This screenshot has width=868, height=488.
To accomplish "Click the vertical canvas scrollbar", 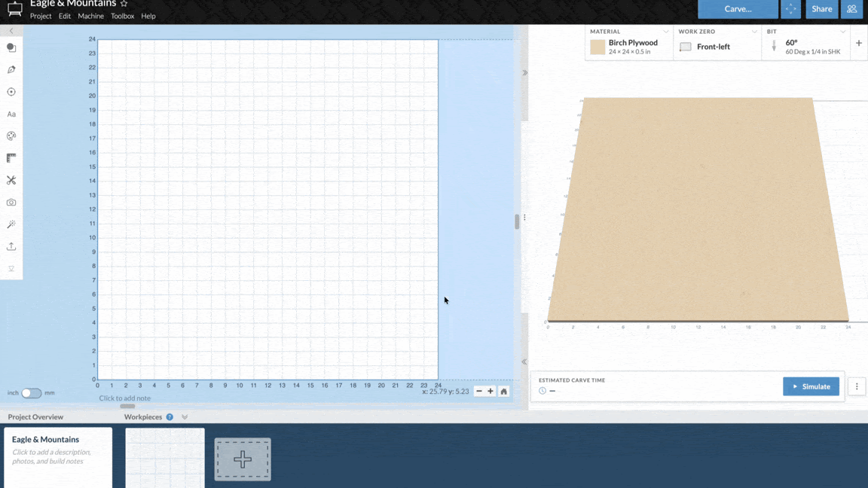I will coord(517,222).
